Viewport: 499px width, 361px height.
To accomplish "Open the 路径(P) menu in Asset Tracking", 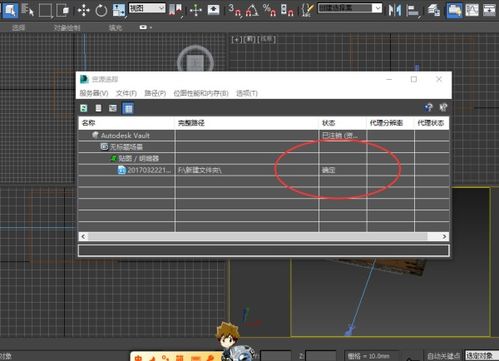I will 155,93.
